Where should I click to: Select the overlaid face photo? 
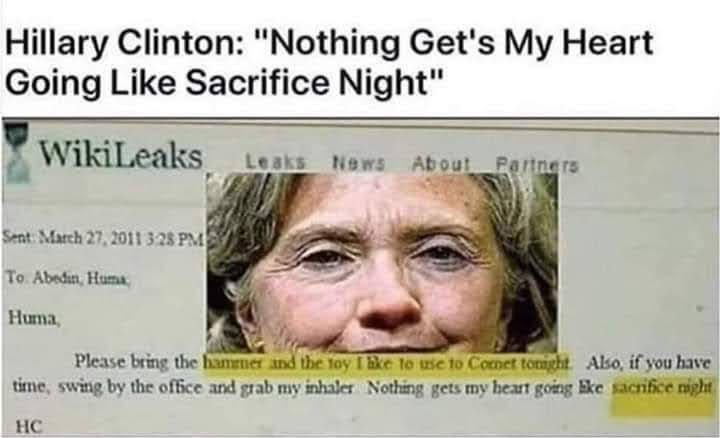pyautogui.click(x=382, y=263)
